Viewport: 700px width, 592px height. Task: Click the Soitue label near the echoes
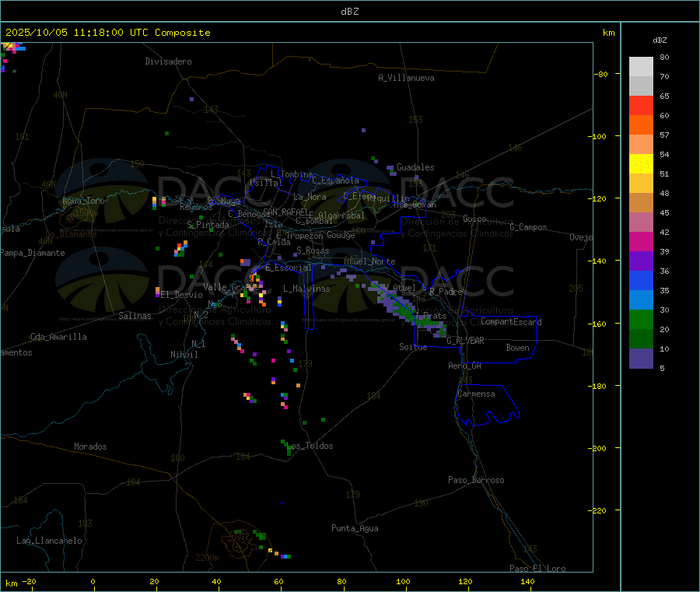point(413,347)
